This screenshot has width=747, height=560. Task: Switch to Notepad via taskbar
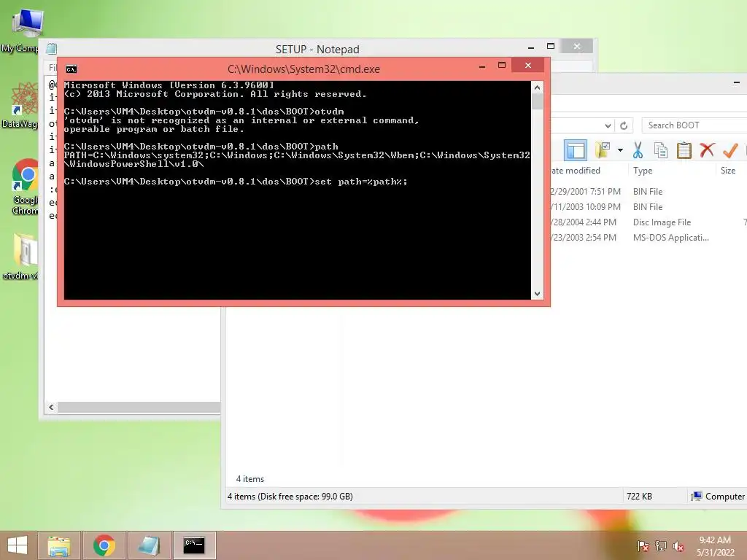click(x=149, y=545)
